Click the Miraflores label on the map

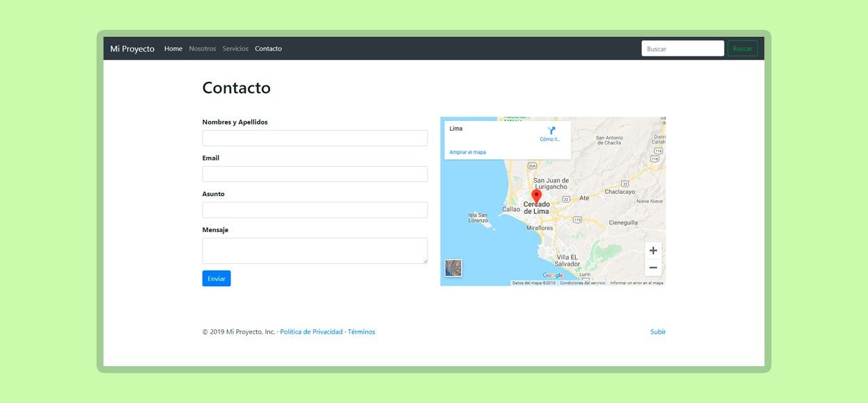pos(540,228)
